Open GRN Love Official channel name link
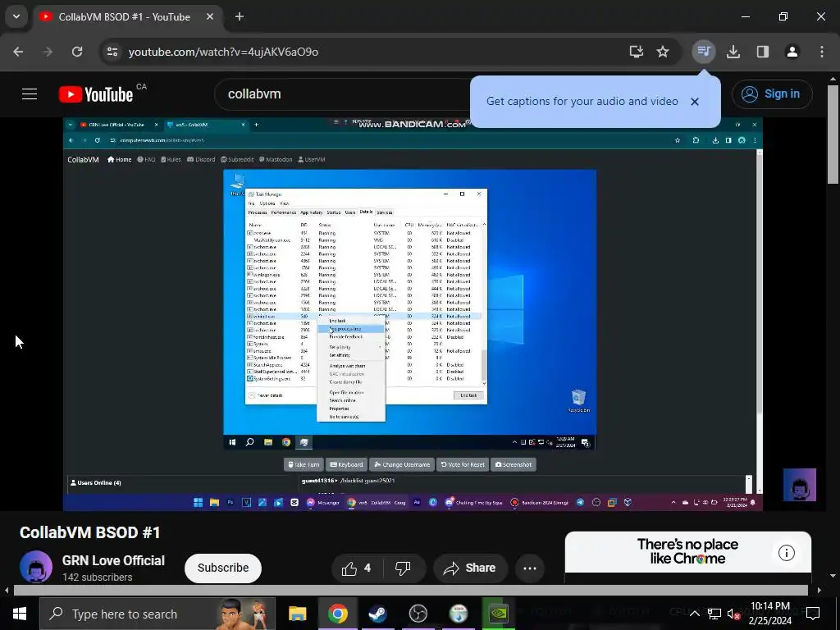840x630 pixels. click(113, 560)
